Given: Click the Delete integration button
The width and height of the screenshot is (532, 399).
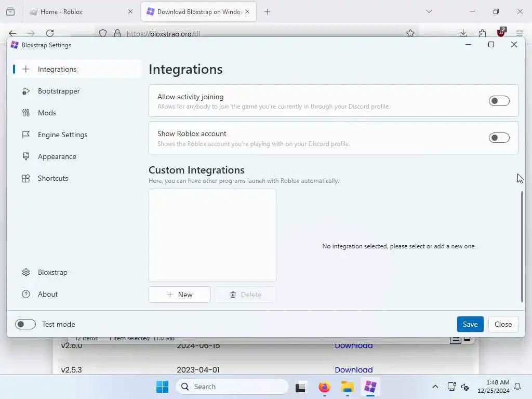Looking at the screenshot, I should point(245,295).
